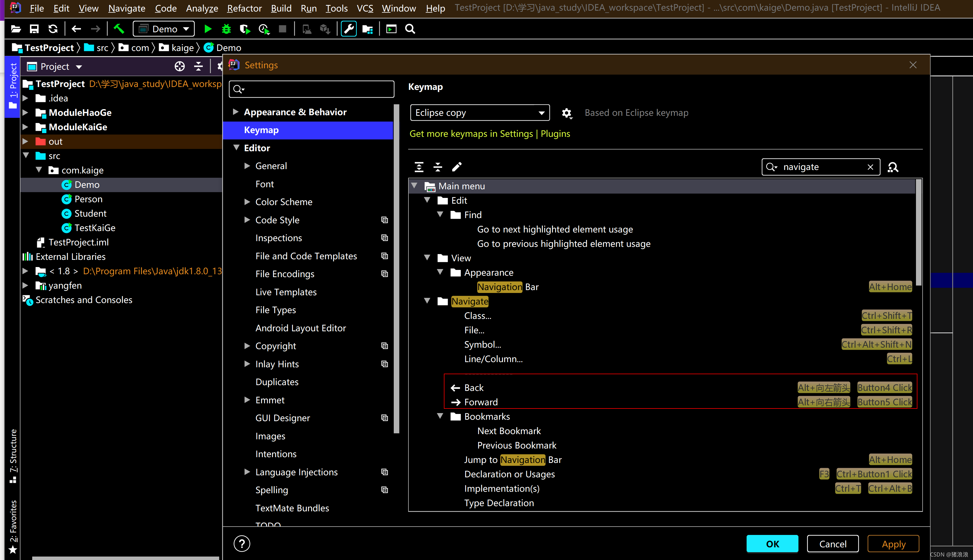Click the OK button
The image size is (973, 560).
click(772, 544)
